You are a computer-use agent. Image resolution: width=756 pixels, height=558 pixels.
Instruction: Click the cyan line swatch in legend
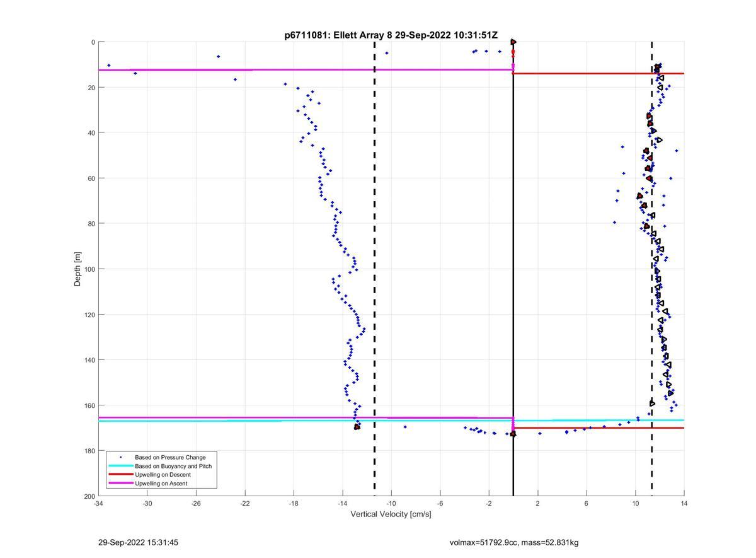[120, 466]
